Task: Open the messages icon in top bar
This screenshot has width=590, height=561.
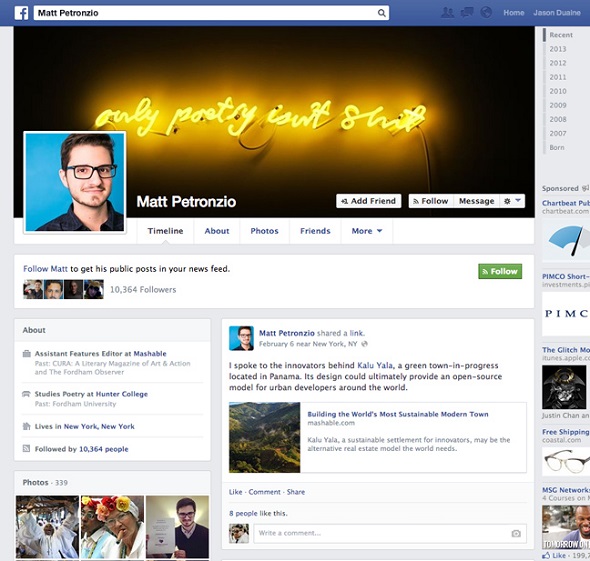Action: 467,12
